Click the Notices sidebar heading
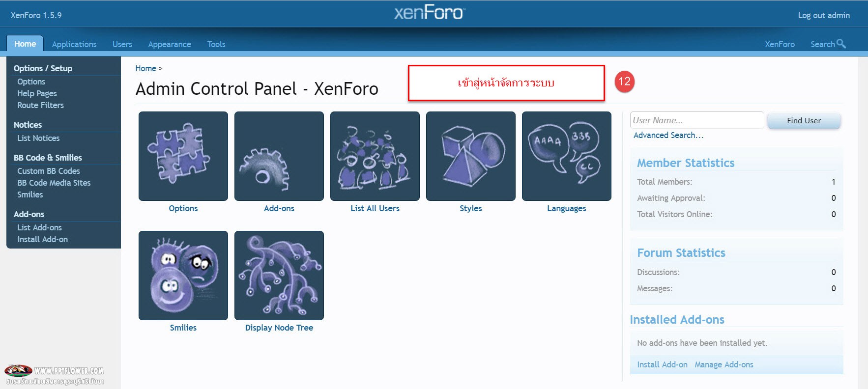 pyautogui.click(x=28, y=125)
